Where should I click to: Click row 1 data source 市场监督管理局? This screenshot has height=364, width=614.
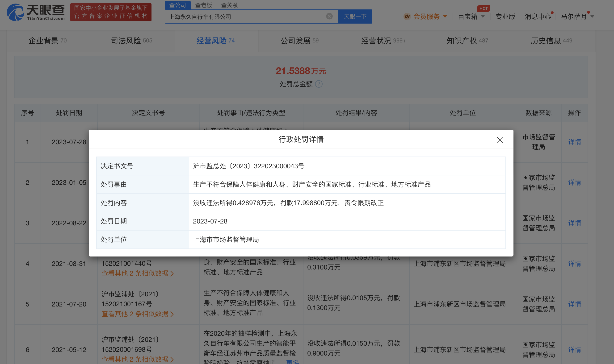point(538,142)
